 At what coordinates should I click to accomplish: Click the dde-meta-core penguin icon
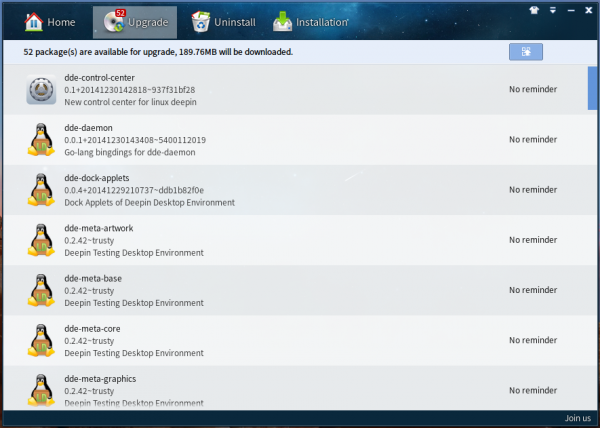tap(41, 340)
